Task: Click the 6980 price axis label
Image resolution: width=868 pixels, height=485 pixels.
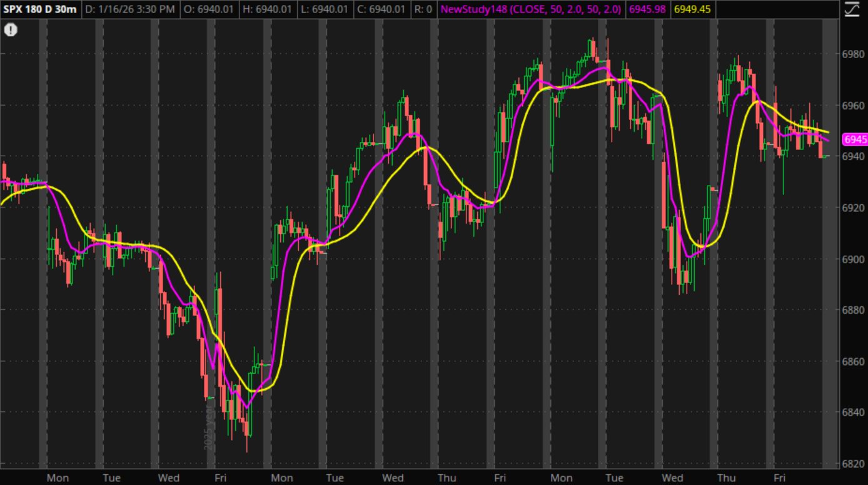Action: 854,54
